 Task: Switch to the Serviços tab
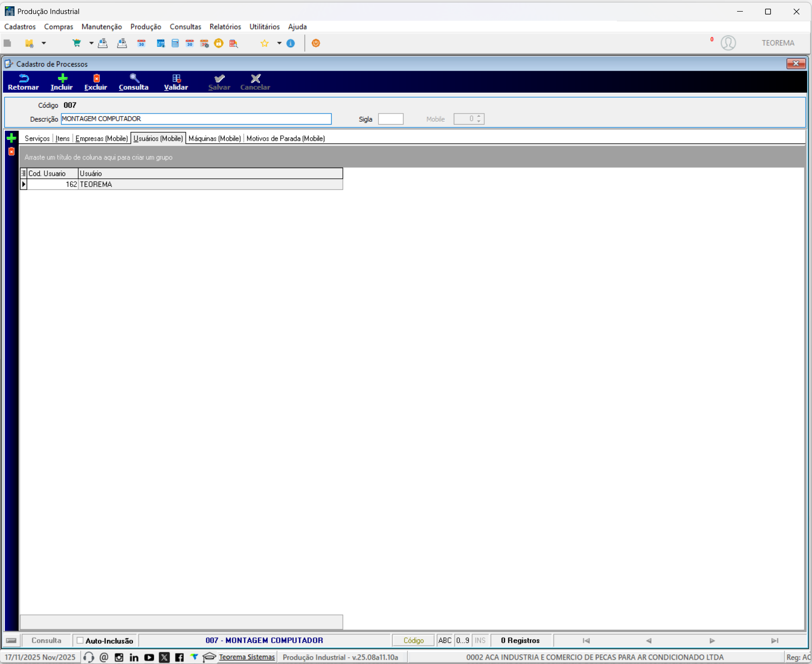click(37, 138)
